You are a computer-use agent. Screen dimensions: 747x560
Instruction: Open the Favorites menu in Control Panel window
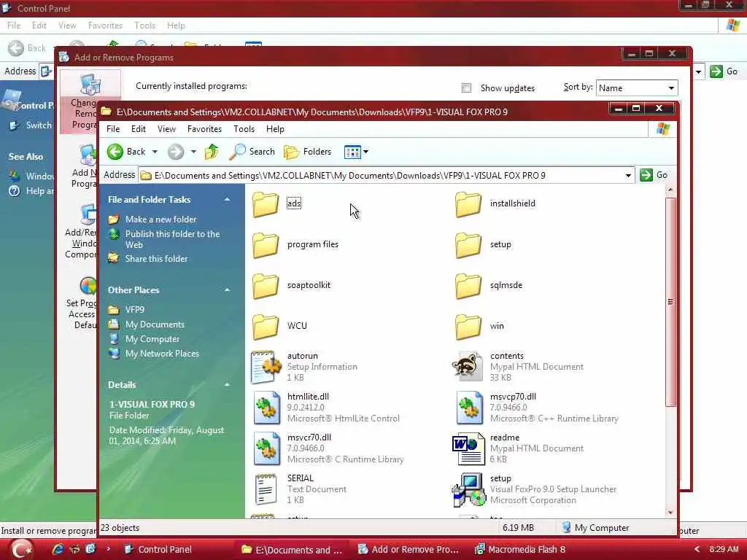(x=105, y=26)
